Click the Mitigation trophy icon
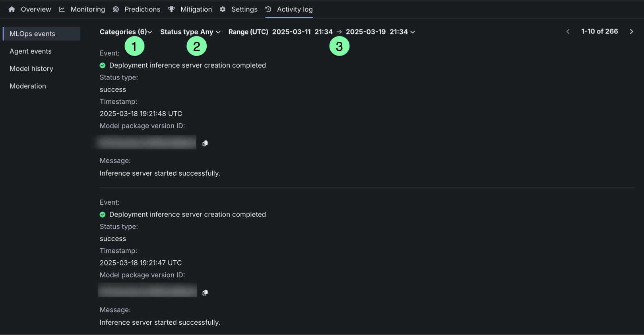This screenshot has height=335, width=644. 171,9
